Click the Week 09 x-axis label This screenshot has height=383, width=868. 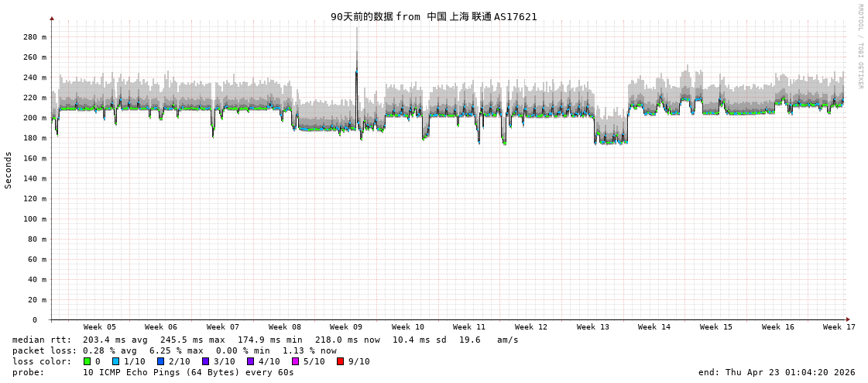click(x=345, y=327)
